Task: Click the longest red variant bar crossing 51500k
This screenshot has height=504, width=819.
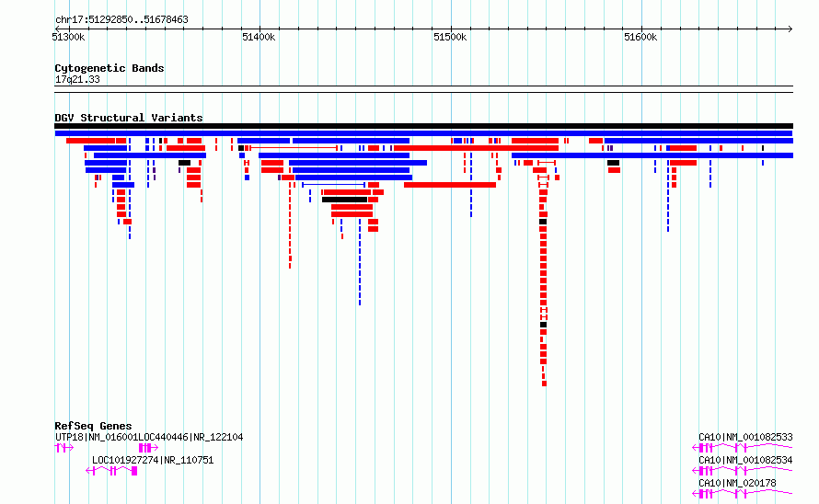Action: pos(476,148)
